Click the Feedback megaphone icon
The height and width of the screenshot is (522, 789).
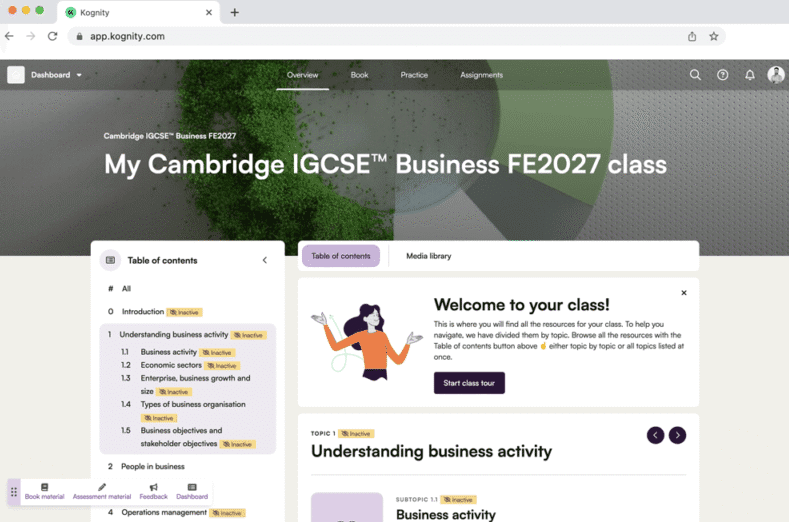(153, 487)
